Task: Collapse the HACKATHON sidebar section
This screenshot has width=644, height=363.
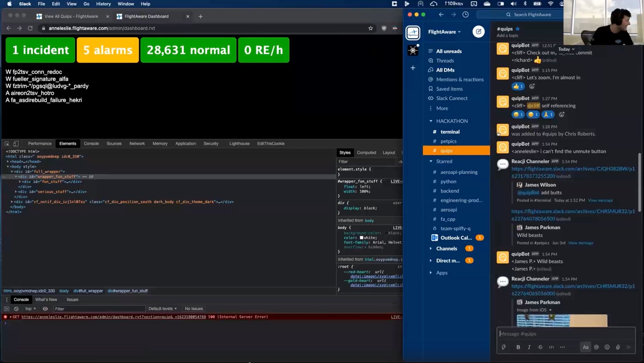Action: coord(431,121)
